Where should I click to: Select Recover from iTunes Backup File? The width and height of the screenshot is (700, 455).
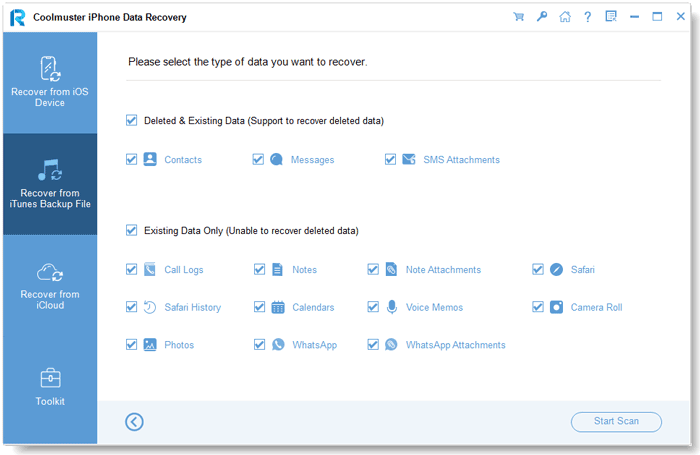coord(50,184)
